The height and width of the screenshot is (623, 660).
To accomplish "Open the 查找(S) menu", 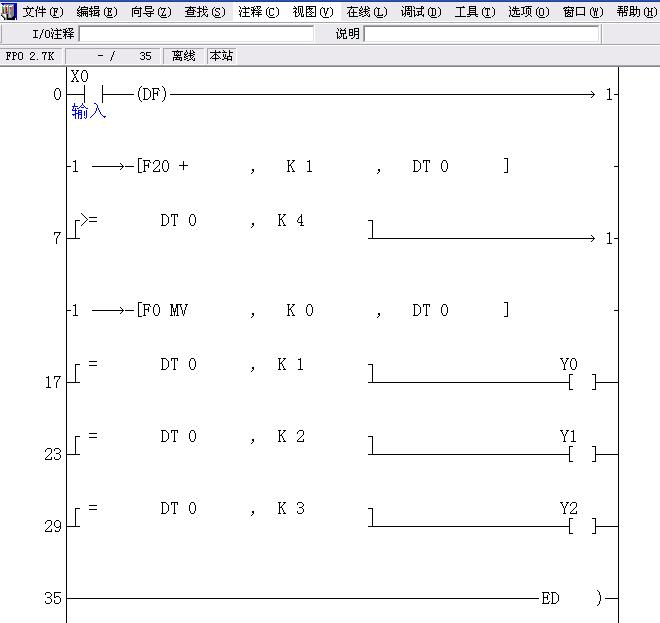I will [205, 12].
